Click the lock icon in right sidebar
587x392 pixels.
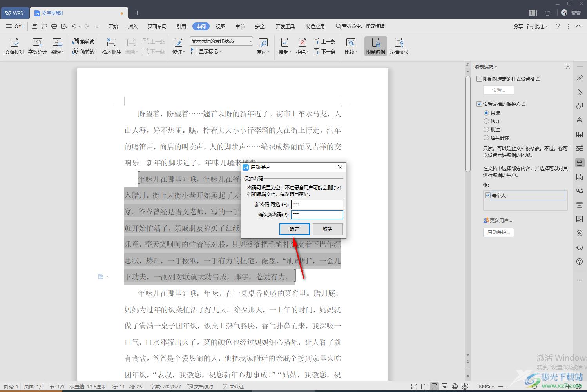[580, 163]
